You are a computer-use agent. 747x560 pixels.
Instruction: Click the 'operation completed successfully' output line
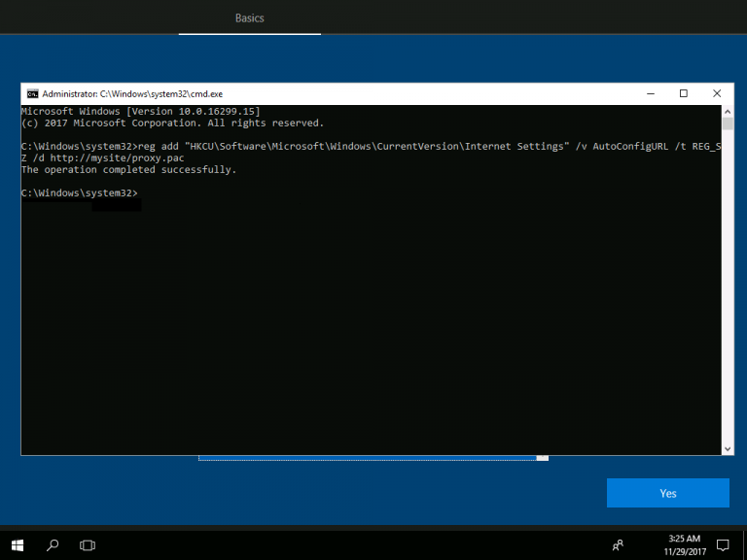128,169
